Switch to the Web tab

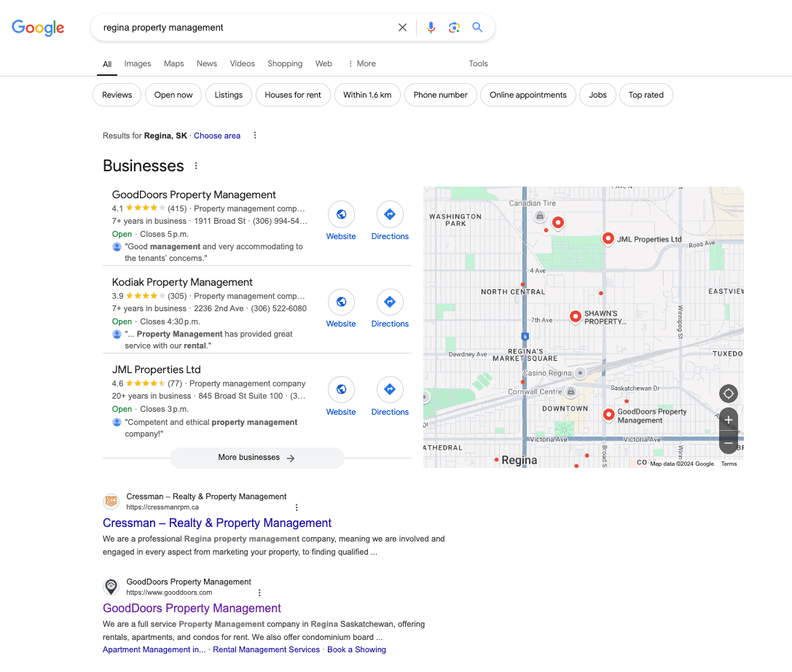pos(324,63)
